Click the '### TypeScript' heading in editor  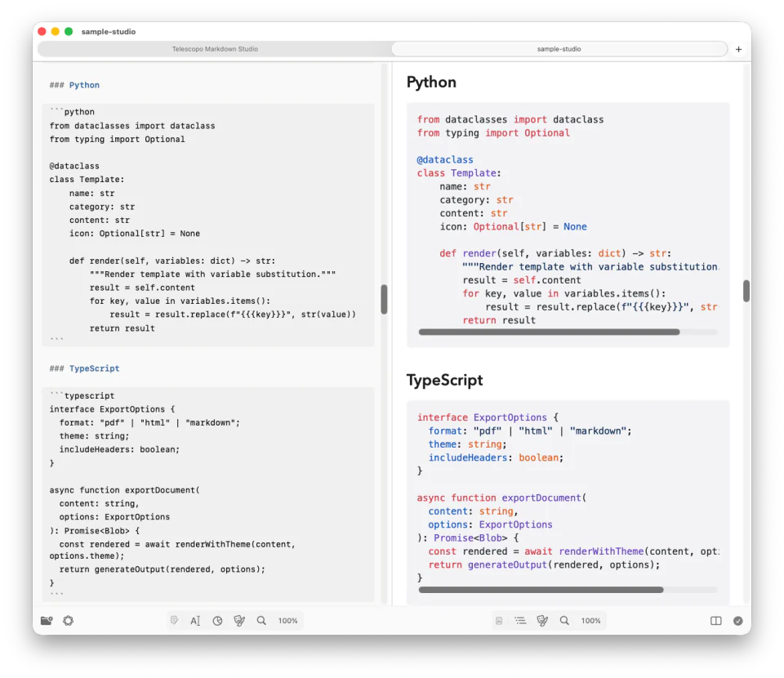click(x=84, y=368)
